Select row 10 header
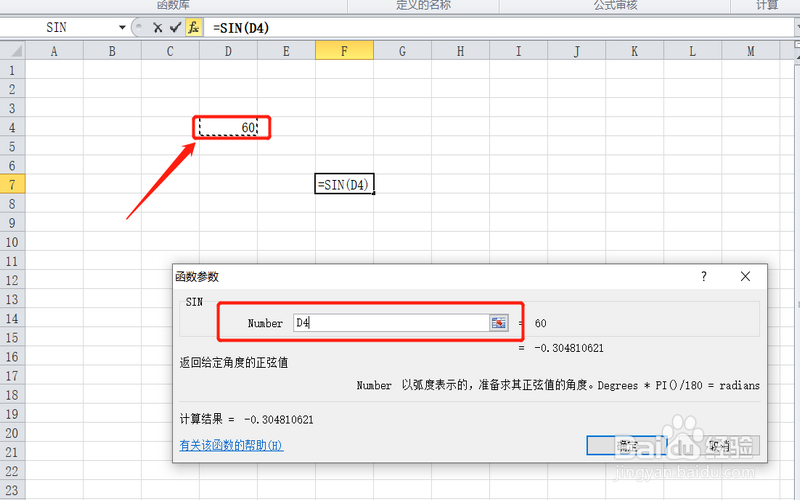 pyautogui.click(x=12, y=242)
